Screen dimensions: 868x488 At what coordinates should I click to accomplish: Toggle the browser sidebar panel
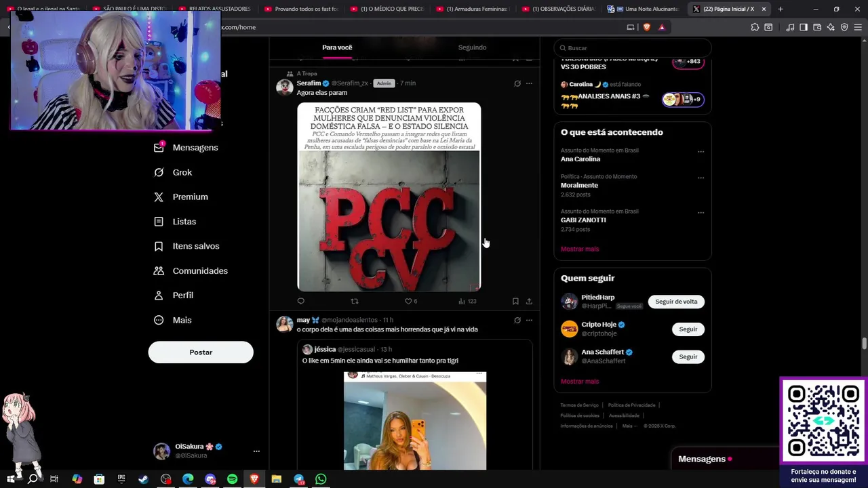point(804,27)
